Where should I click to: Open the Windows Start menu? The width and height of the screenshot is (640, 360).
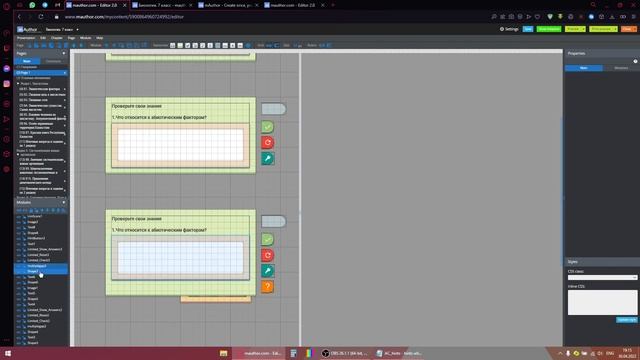[7, 353]
